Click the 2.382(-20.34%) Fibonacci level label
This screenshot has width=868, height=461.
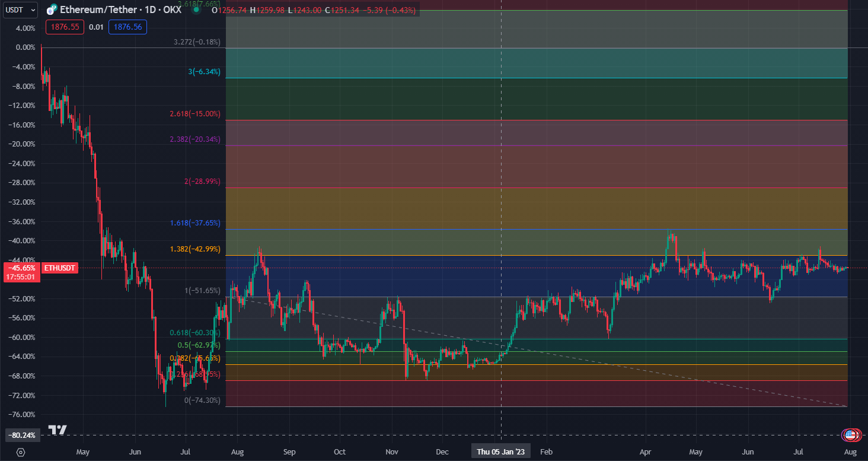(195, 139)
